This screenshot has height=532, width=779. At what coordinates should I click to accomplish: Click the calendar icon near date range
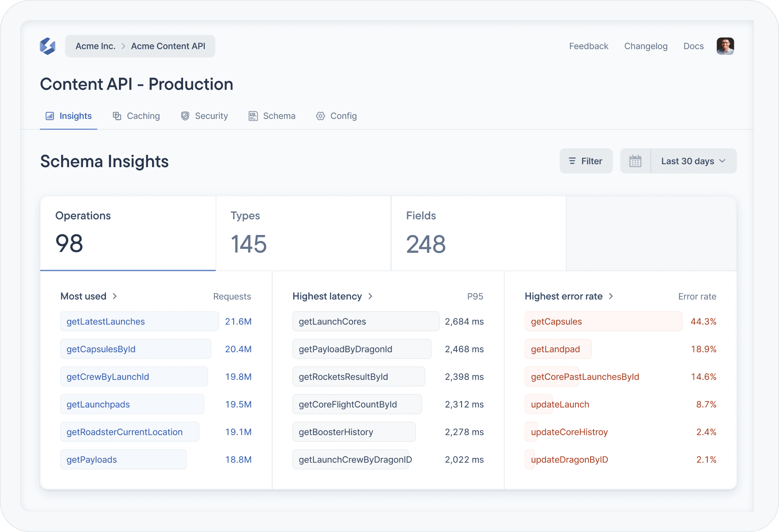(635, 161)
